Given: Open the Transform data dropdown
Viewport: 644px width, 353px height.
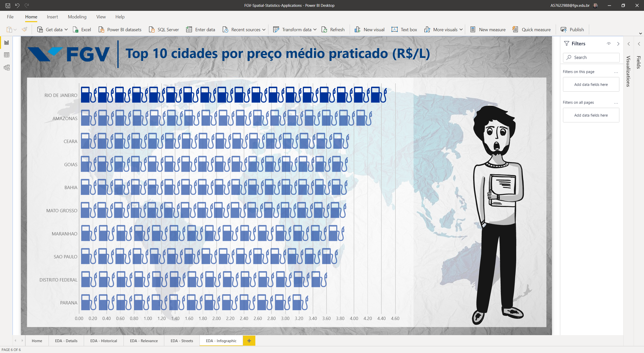Looking at the screenshot, I should [x=315, y=30].
